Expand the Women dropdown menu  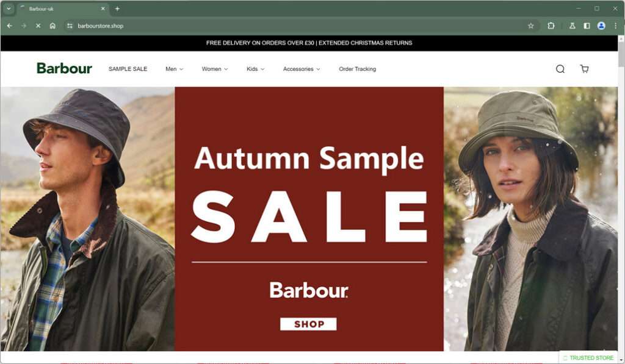tap(215, 69)
